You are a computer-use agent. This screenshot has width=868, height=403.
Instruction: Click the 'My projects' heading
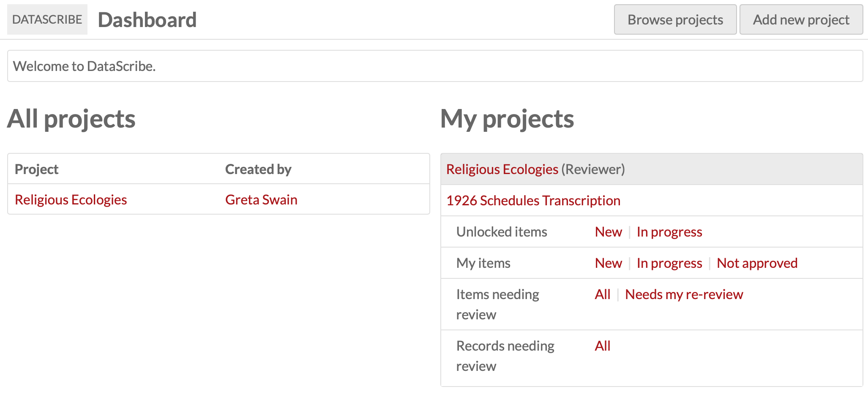(507, 119)
